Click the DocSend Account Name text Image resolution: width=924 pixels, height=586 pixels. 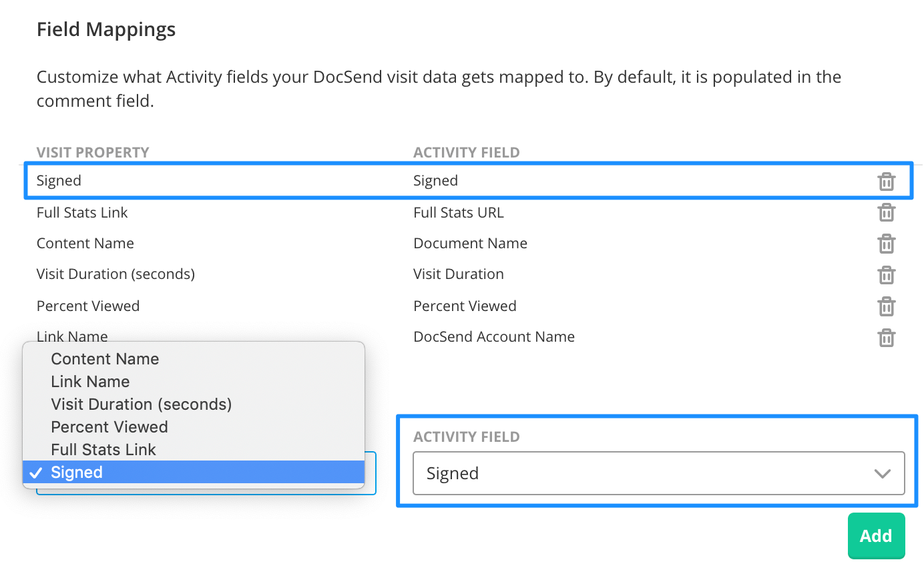494,336
